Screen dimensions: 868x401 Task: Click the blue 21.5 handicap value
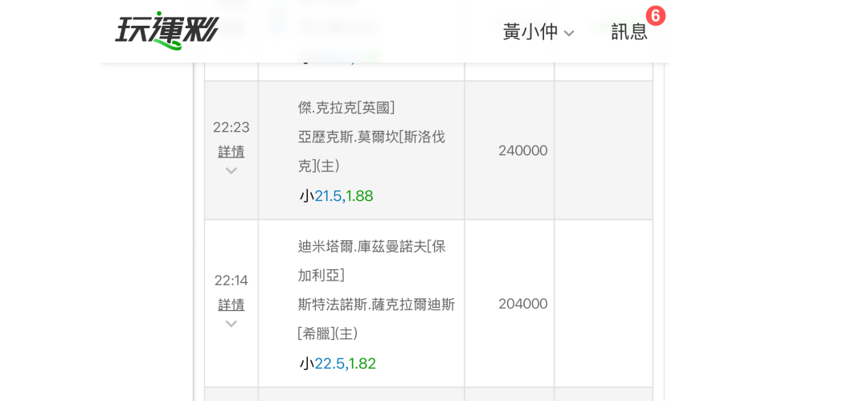(x=328, y=196)
